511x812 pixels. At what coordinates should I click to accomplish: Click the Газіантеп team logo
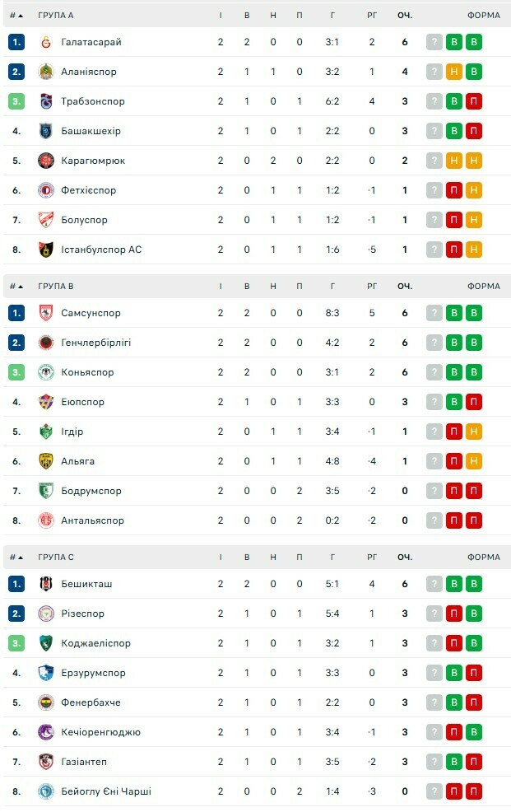pyautogui.click(x=45, y=762)
